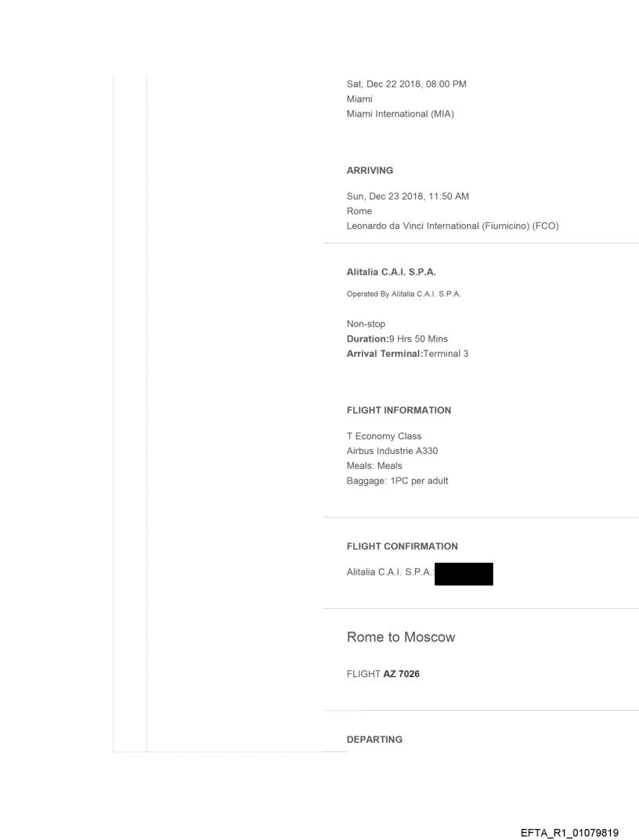Select the FLIGHT CONFIRMATION heading
Image resolution: width=639 pixels, height=840 pixels.
click(x=402, y=546)
